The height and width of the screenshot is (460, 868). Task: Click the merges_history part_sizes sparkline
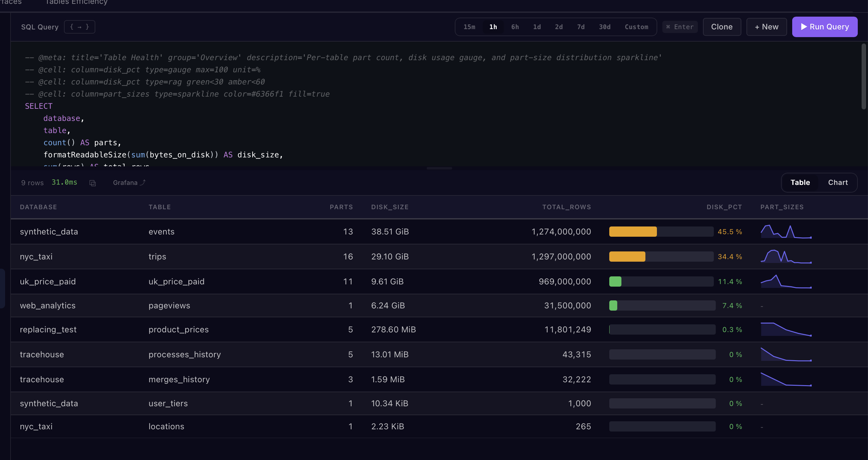786,379
